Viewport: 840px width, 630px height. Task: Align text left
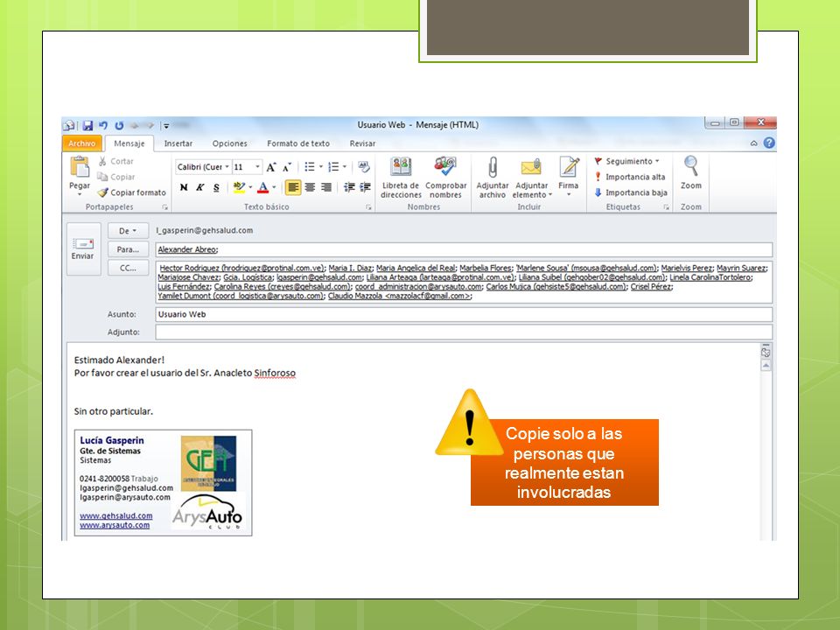click(293, 187)
